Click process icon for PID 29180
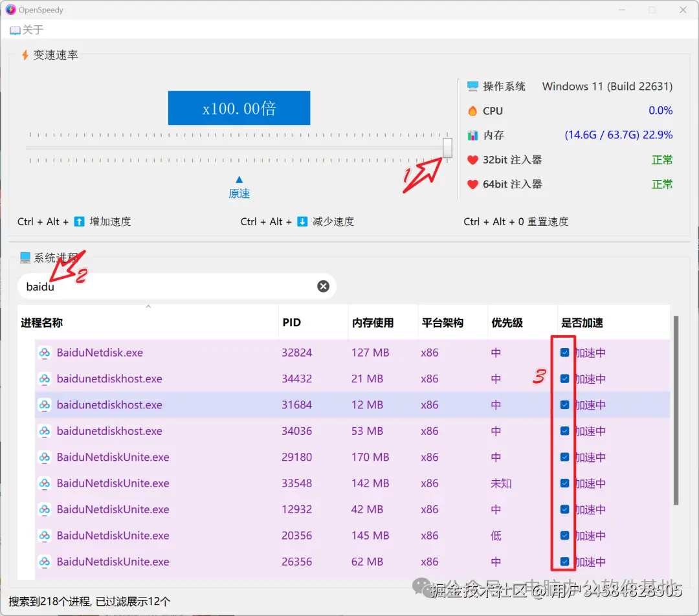The width and height of the screenshot is (699, 616). click(x=44, y=457)
